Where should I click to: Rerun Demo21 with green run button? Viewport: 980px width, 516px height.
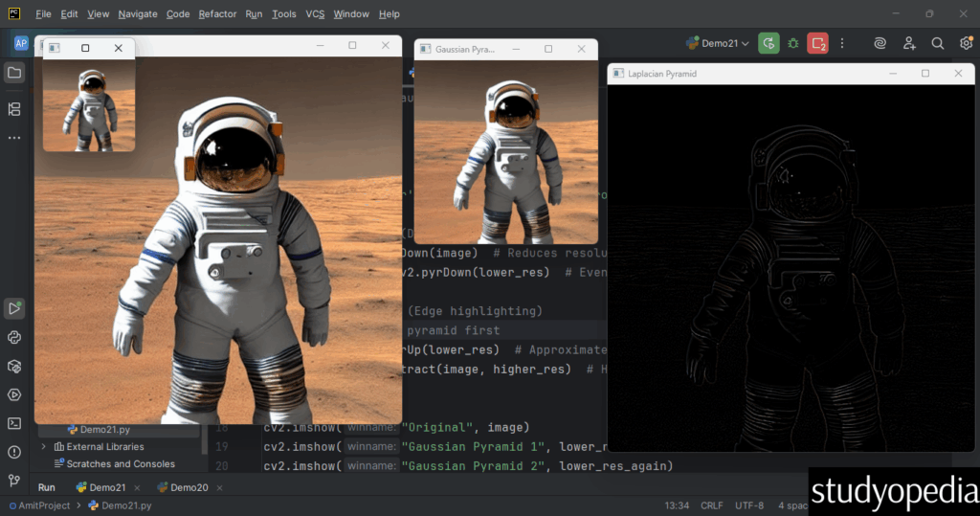(x=768, y=43)
